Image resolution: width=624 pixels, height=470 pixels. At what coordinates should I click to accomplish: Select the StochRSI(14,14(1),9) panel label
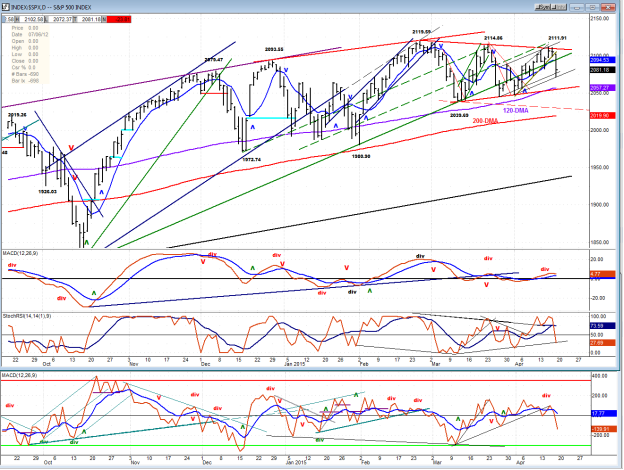tap(26, 316)
